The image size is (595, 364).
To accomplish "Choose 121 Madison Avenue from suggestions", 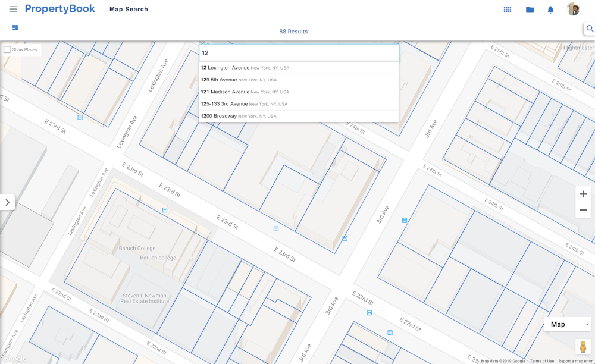I will coord(299,92).
